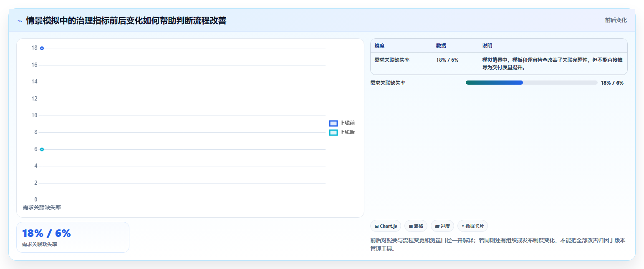Click the y-axis tick label 12
The height and width of the screenshot is (269, 644).
(34, 99)
